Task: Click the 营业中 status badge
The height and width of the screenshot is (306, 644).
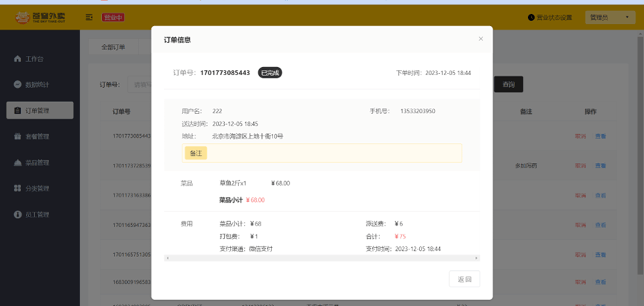Action: (x=113, y=17)
